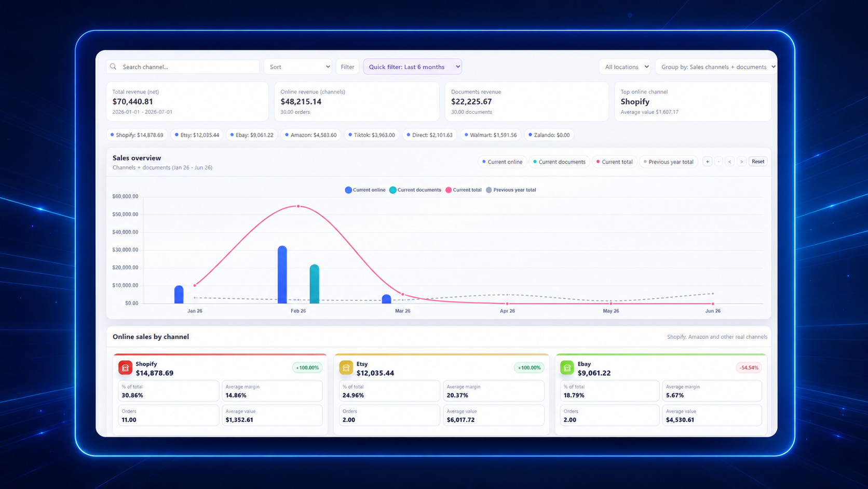This screenshot has height=489, width=868.
Task: Click the search magnifier icon
Action: point(113,67)
